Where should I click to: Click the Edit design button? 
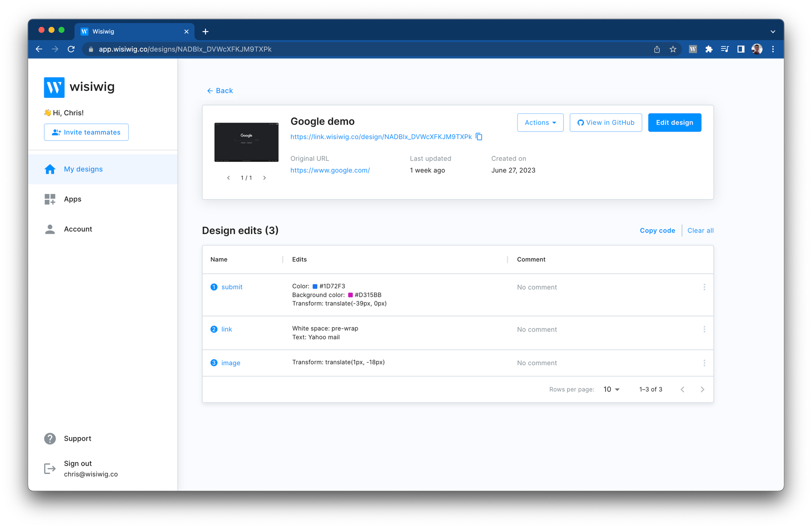click(674, 123)
